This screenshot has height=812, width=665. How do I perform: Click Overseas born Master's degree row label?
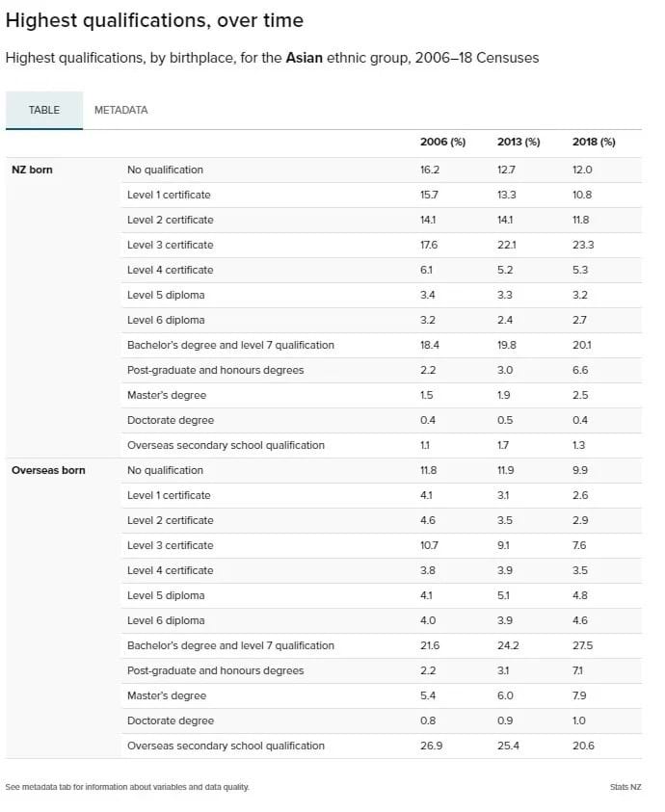pos(167,695)
